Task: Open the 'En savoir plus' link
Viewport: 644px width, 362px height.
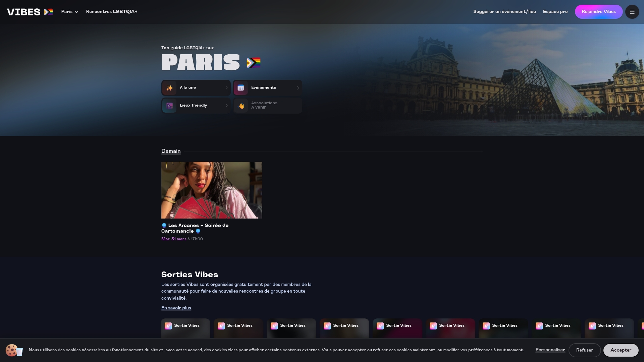Action: pos(176,308)
